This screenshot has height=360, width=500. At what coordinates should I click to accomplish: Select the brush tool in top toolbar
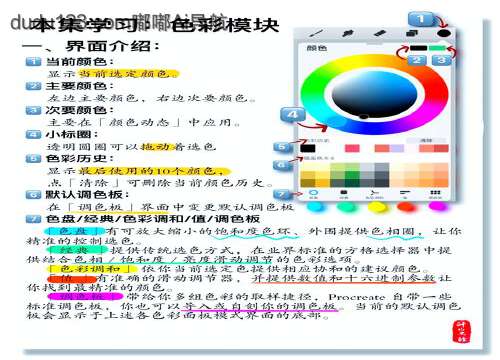point(315,33)
